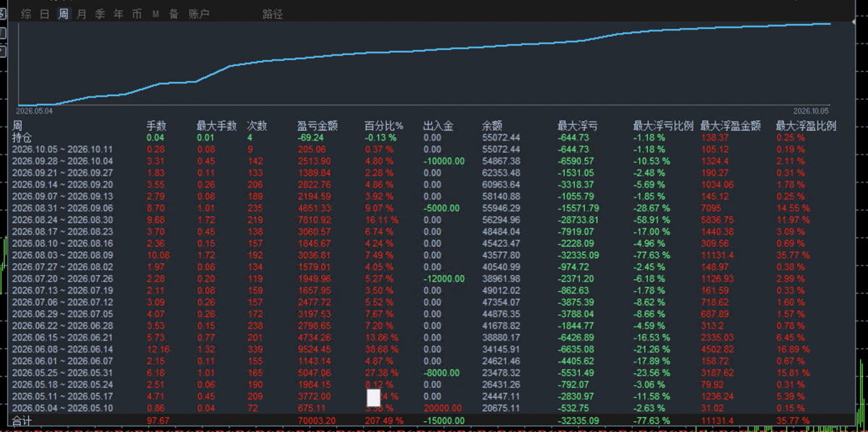Click the 手数 column header
This screenshot has height=432, width=868.
tap(156, 126)
